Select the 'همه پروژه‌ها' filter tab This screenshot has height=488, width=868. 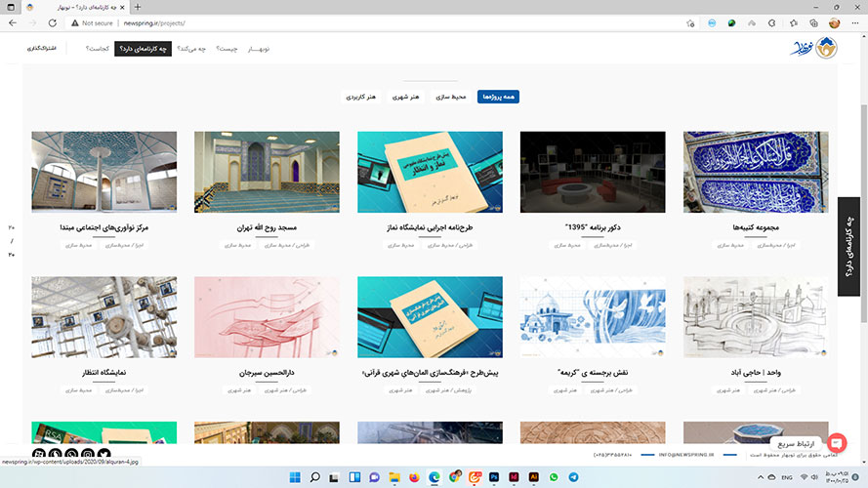pos(498,97)
